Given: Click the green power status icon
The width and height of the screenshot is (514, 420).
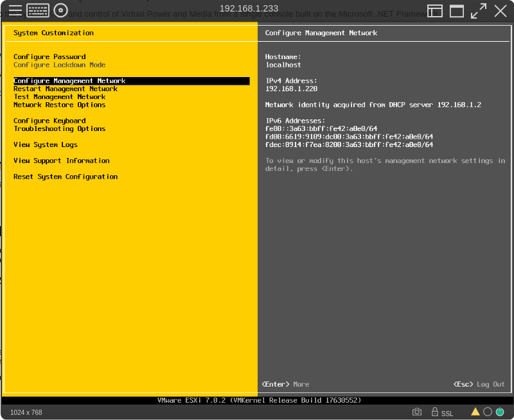Looking at the screenshot, I should 499,412.
